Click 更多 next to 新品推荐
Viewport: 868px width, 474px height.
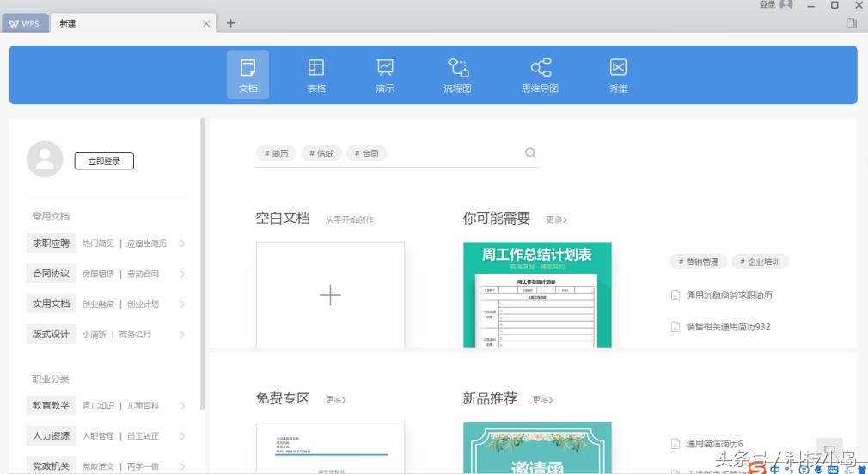point(542,400)
